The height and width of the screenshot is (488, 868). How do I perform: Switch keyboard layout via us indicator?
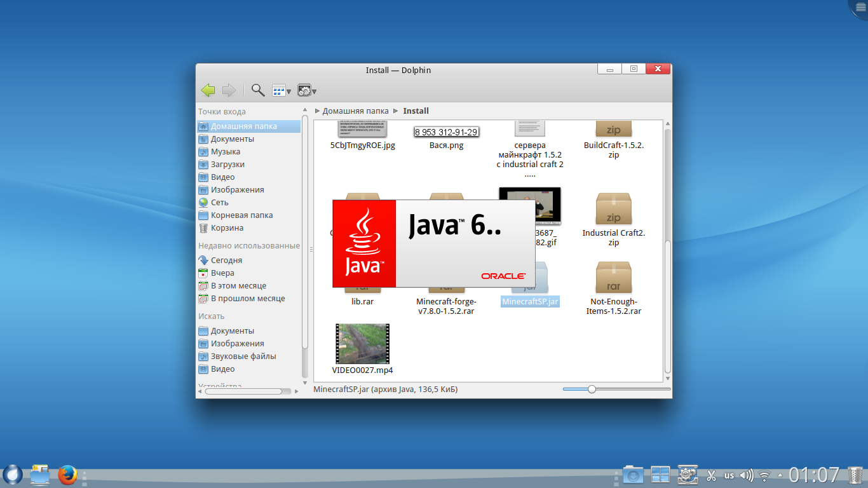pyautogui.click(x=729, y=475)
